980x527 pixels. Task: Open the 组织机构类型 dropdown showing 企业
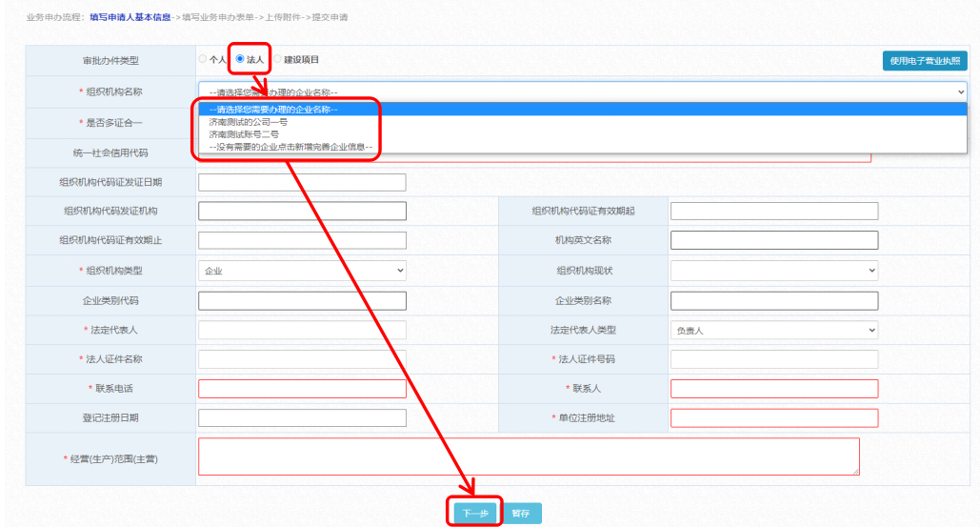(302, 271)
